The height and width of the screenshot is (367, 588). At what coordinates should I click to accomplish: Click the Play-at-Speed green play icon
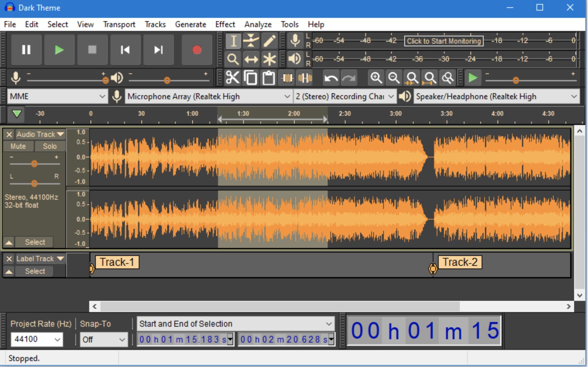click(x=473, y=78)
